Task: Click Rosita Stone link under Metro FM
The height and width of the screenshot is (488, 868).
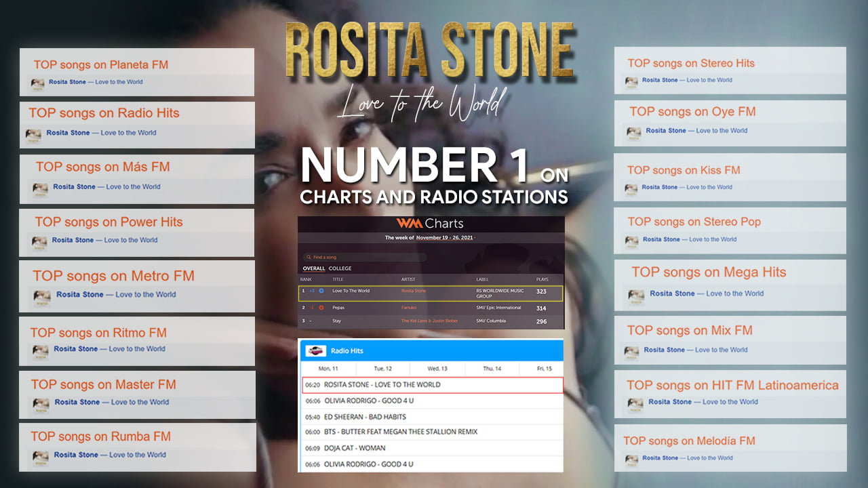Action: point(80,295)
